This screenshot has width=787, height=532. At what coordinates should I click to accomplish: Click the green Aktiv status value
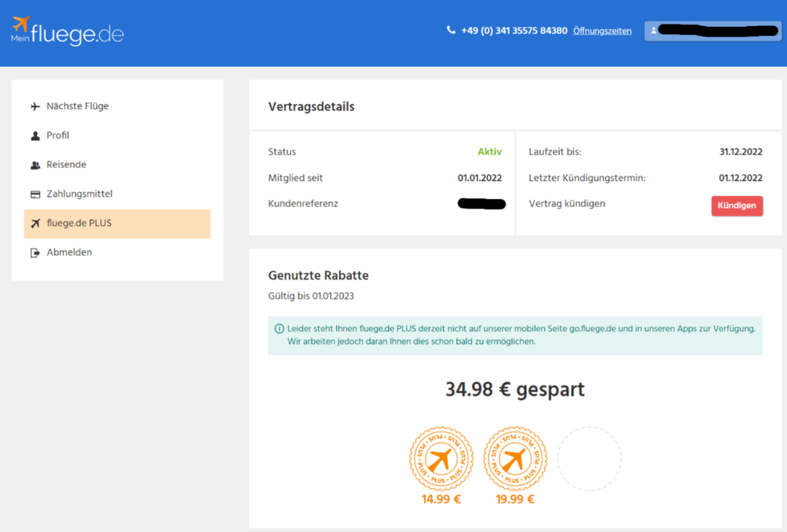[490, 152]
